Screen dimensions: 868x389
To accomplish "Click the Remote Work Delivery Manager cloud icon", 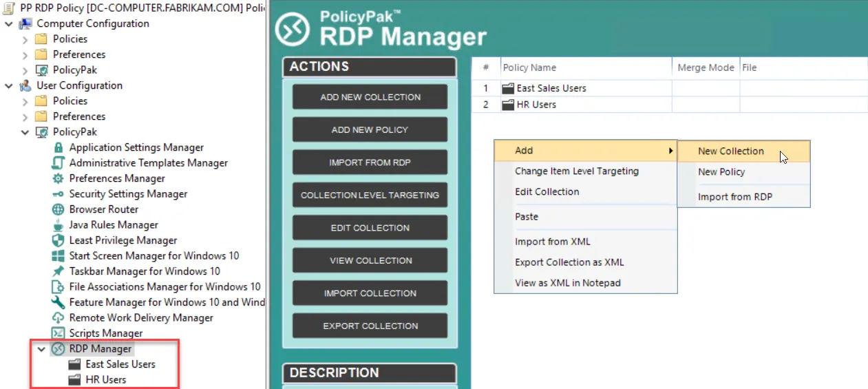I will click(x=59, y=318).
